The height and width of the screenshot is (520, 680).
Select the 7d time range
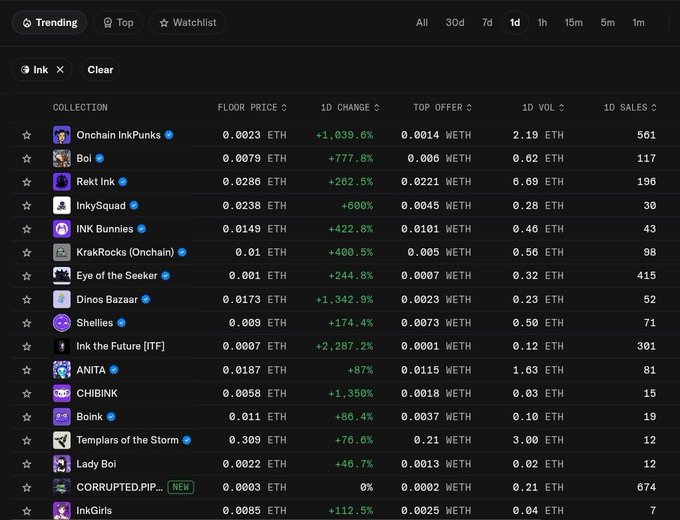[487, 23]
